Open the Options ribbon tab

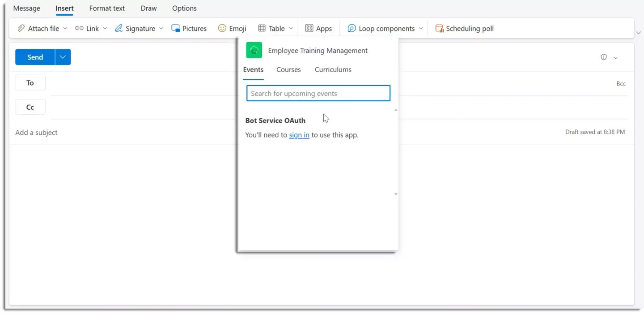pyautogui.click(x=184, y=8)
